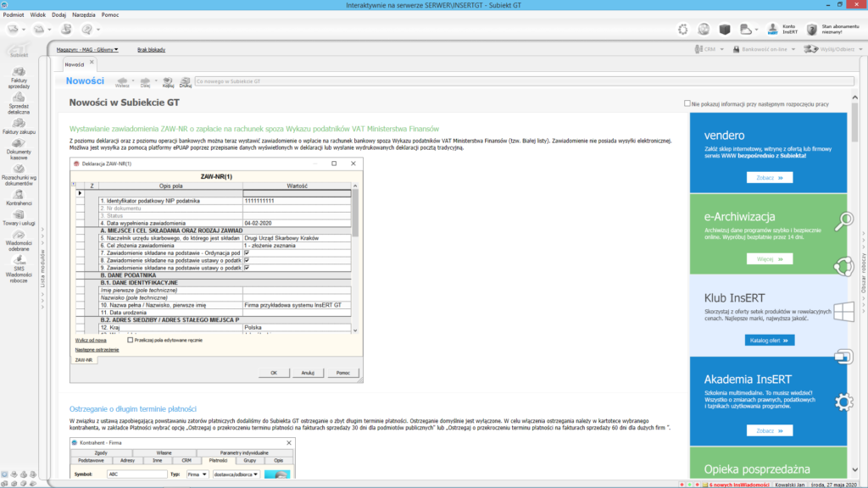
Task: Click the Kowalski Jan status bar entry
Action: (790, 485)
